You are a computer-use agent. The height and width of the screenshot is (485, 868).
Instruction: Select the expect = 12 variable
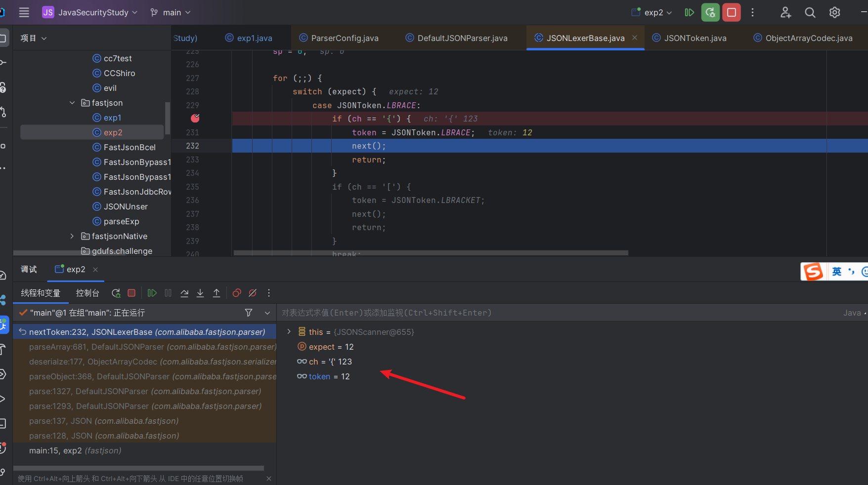pos(325,347)
